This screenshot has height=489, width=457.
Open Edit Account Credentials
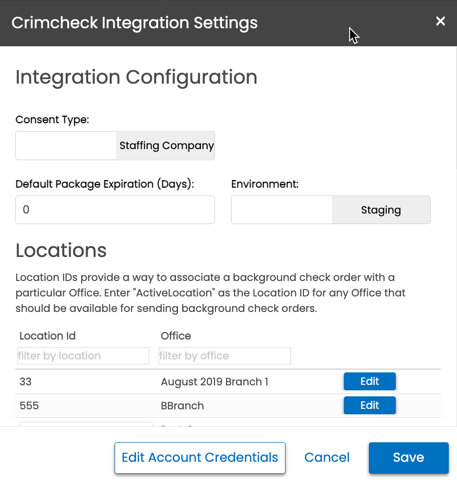click(x=200, y=458)
